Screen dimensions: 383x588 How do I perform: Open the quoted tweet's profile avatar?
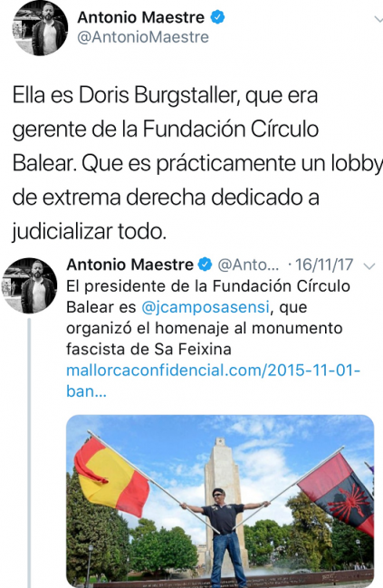click(x=30, y=285)
